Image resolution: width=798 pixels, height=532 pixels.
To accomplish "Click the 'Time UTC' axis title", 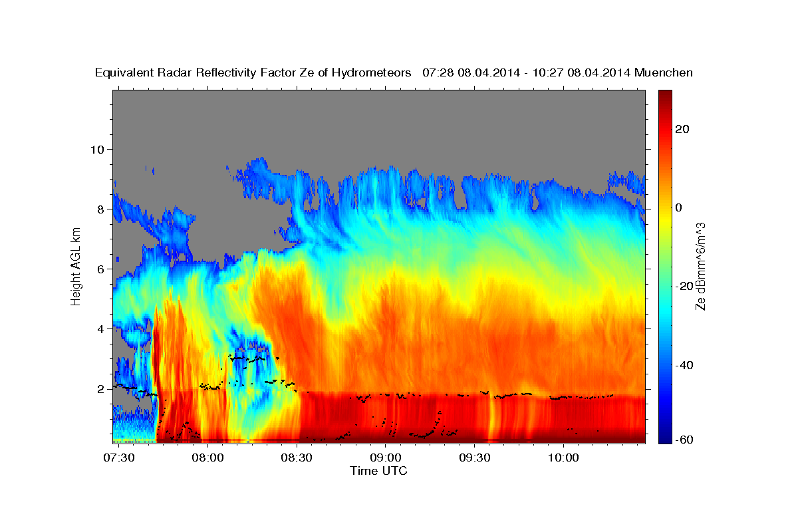I will pos(378,471).
